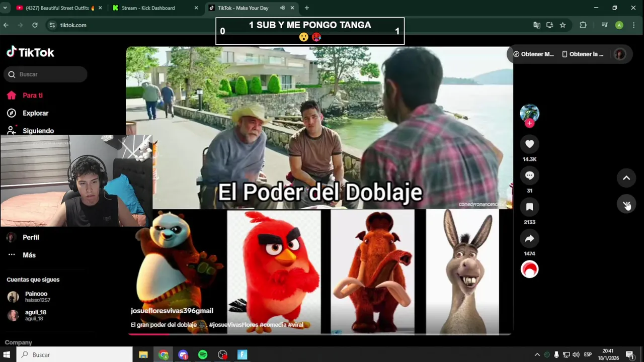The height and width of the screenshot is (362, 644).
Task: Close the Kick Dashboard tab
Action: click(x=196, y=8)
